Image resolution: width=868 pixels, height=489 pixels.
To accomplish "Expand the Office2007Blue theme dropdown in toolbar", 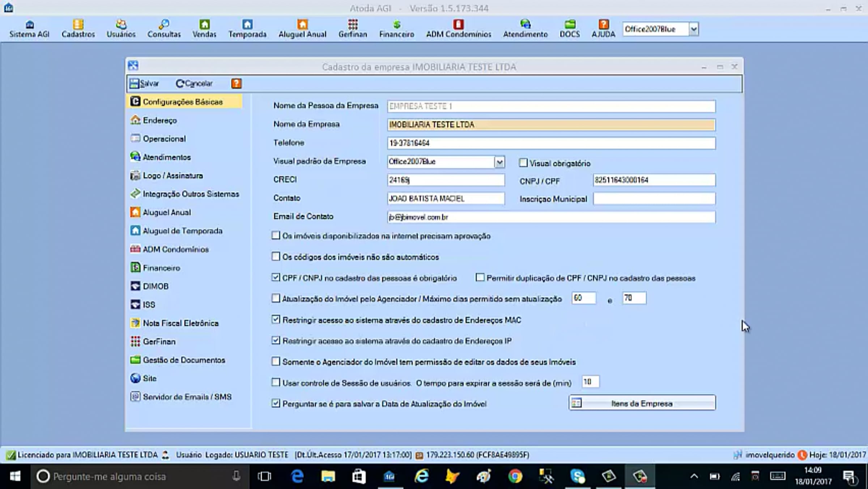I will 693,29.
